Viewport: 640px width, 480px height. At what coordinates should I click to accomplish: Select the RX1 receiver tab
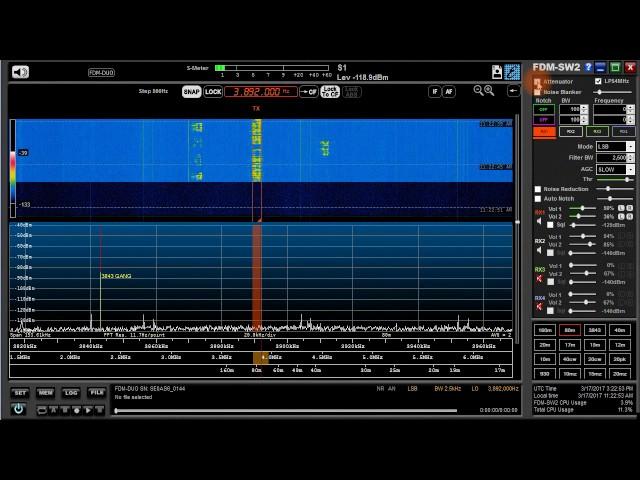pyautogui.click(x=544, y=132)
